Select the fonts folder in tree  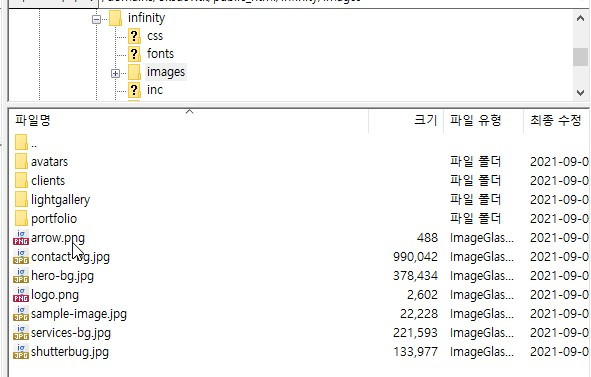pyautogui.click(x=160, y=54)
